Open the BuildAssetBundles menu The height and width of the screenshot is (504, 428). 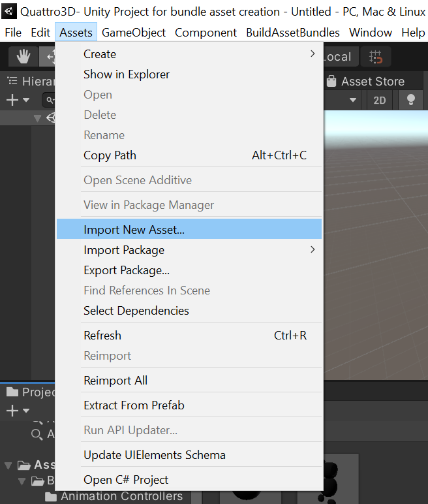(x=292, y=33)
